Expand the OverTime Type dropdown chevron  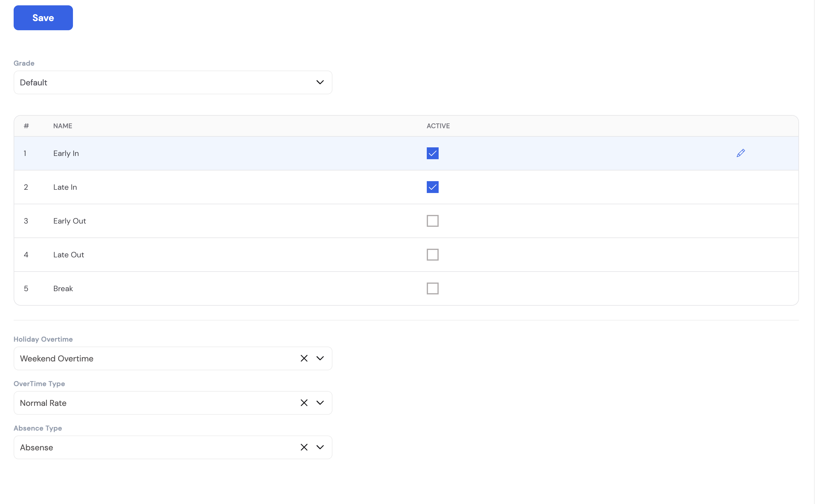320,403
